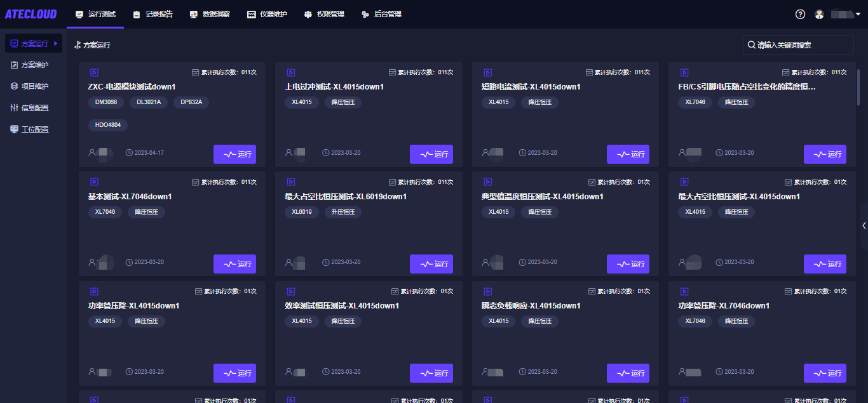Image resolution: width=868 pixels, height=403 pixels.
Task: Click the 升压恒压 tag
Action: [343, 211]
